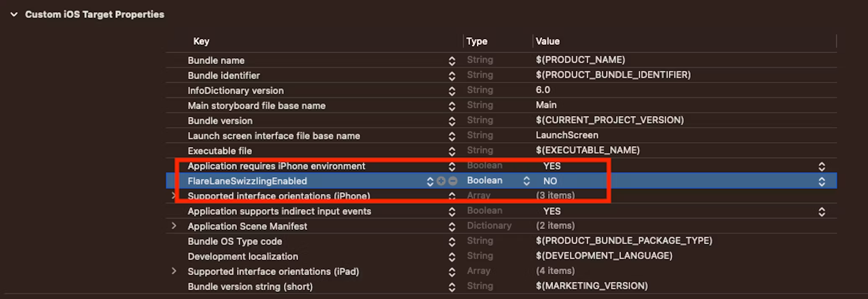Click the add (+) icon on FlareLaneSwizzlingEnabled row
Image resolution: width=868 pixels, height=299 pixels.
[x=441, y=181]
